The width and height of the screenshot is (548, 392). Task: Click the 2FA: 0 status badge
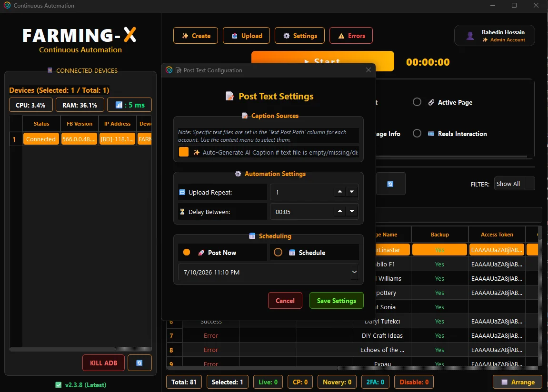(375, 382)
